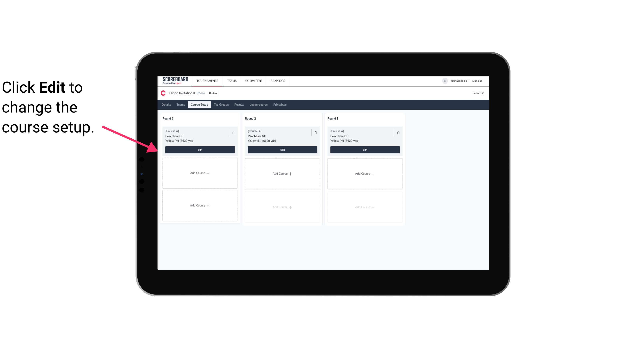Screen dimensions: 644x346
Task: Click delete icon for Round 1 course
Action: (234, 132)
